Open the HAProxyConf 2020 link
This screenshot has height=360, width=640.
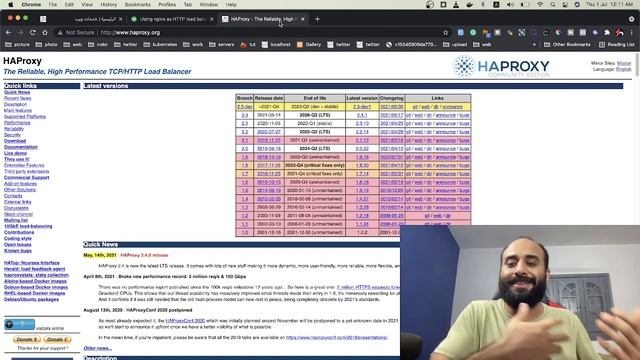[x=185, y=321]
